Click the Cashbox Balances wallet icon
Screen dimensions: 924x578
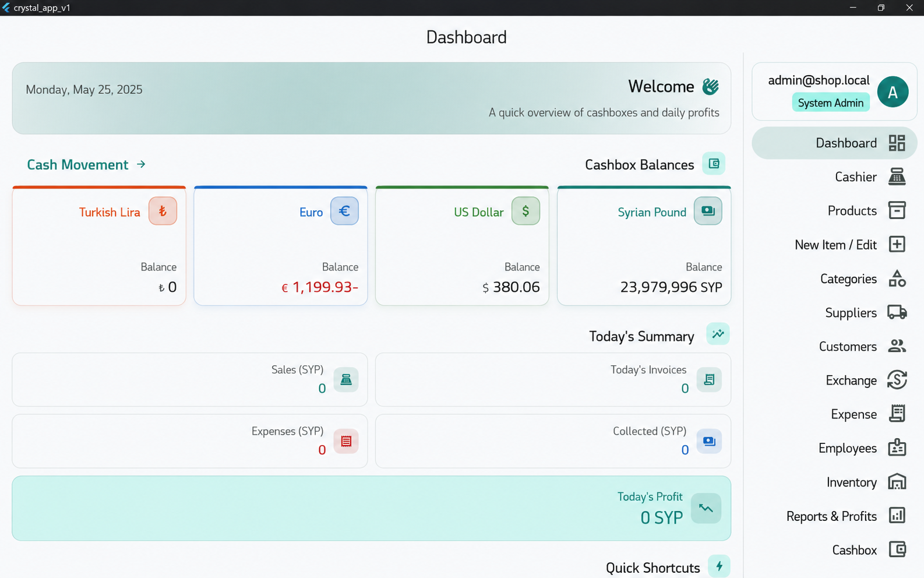click(x=714, y=164)
